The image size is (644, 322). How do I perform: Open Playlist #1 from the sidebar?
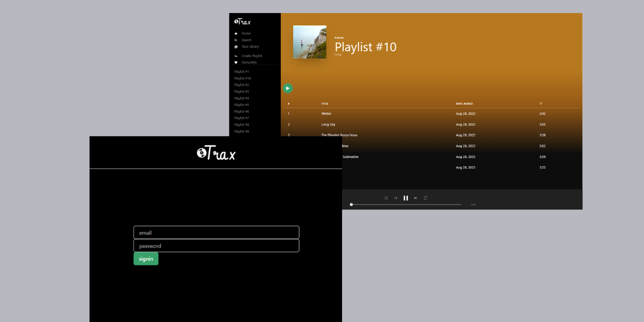pos(242,71)
